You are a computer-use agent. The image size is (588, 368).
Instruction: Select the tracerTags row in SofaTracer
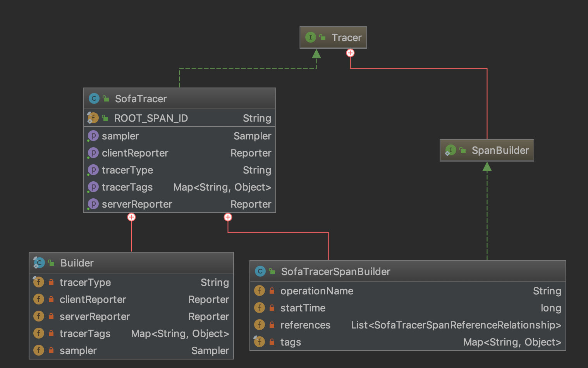point(127,187)
